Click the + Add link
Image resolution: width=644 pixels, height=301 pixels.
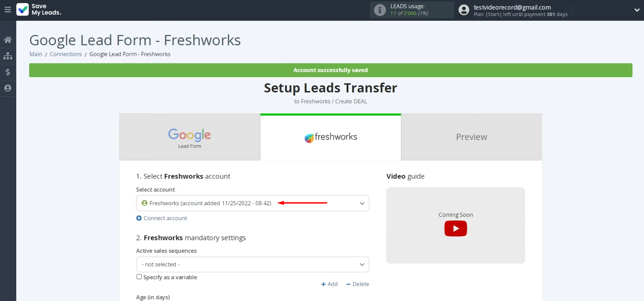point(329,284)
